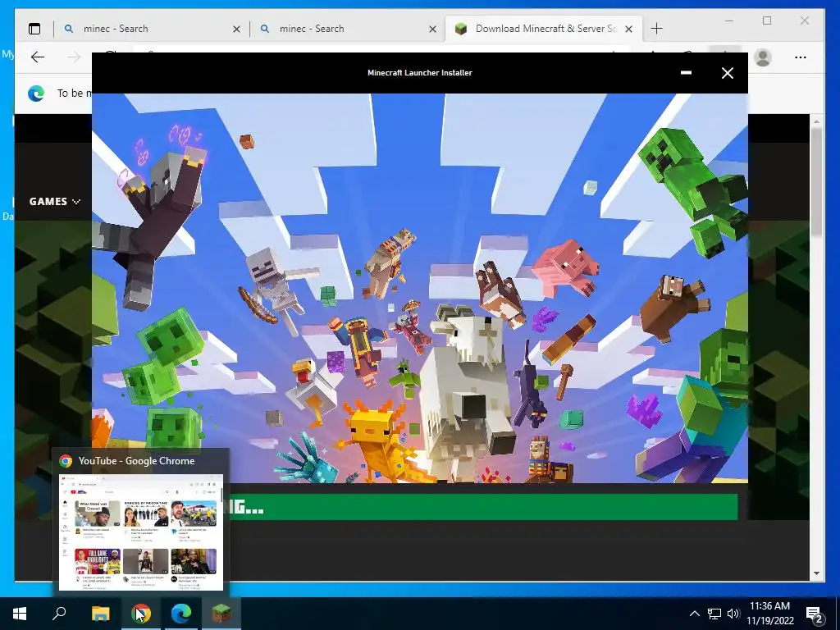Go back in Edge browser
Image resolution: width=840 pixels, height=630 pixels.
(x=38, y=57)
